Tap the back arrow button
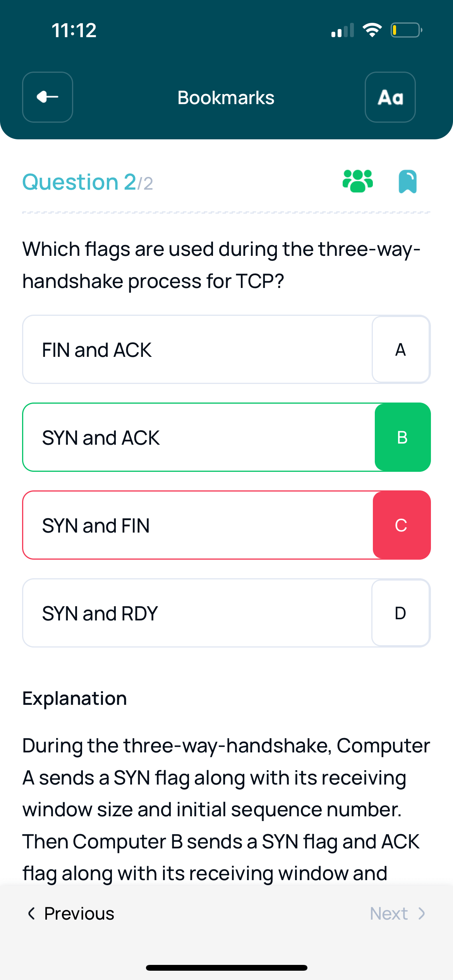453x980 pixels. click(x=48, y=97)
